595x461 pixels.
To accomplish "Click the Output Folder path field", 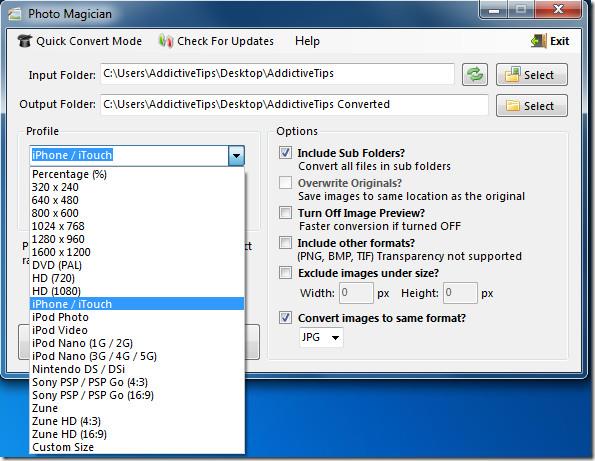I will 294,105.
